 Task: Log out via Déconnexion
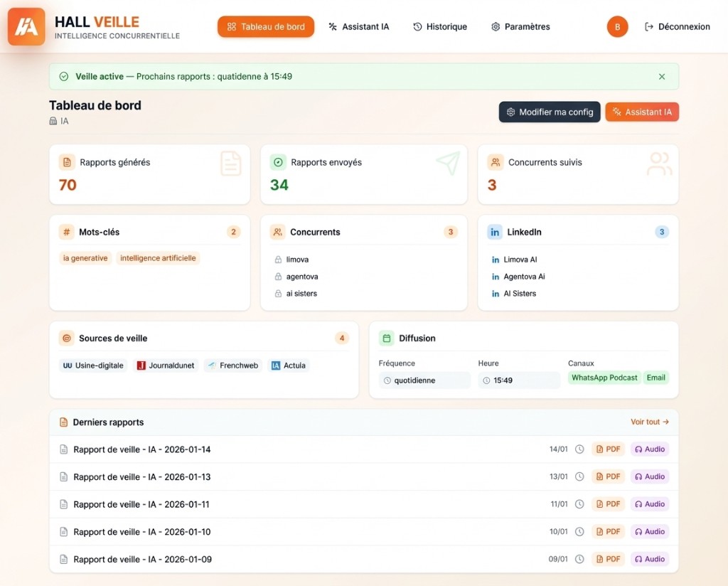pos(678,26)
